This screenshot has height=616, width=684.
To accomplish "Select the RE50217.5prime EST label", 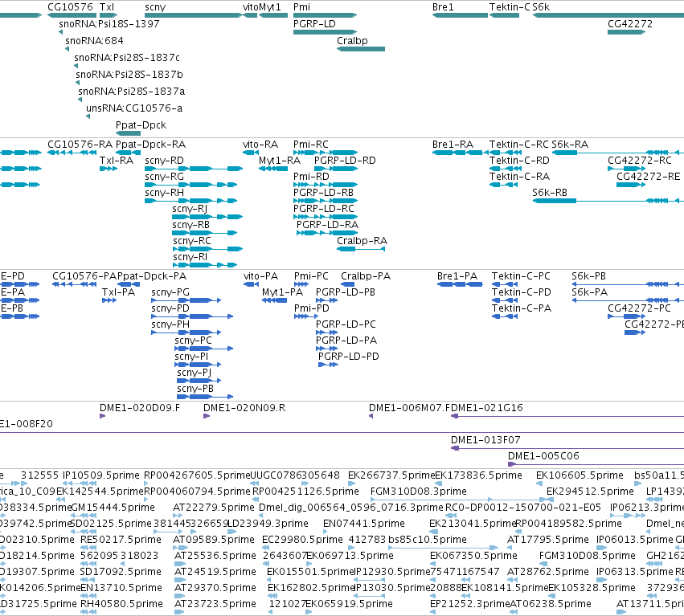I will pyautogui.click(x=121, y=540).
